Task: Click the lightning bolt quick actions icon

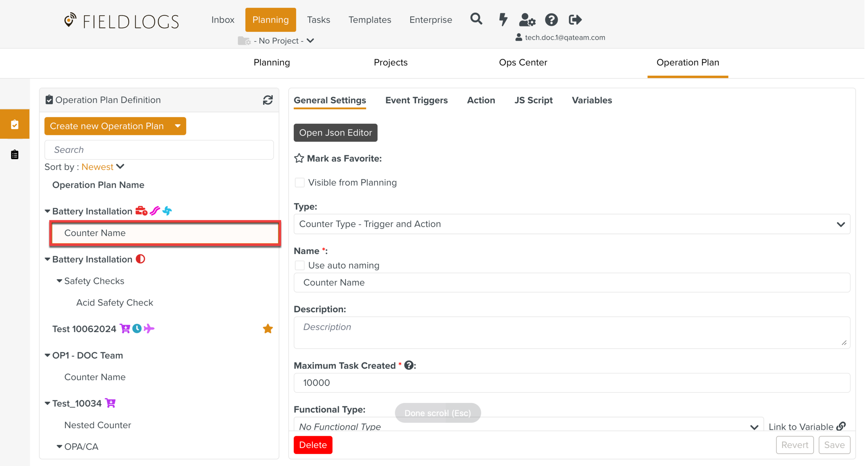Action: [x=503, y=19]
